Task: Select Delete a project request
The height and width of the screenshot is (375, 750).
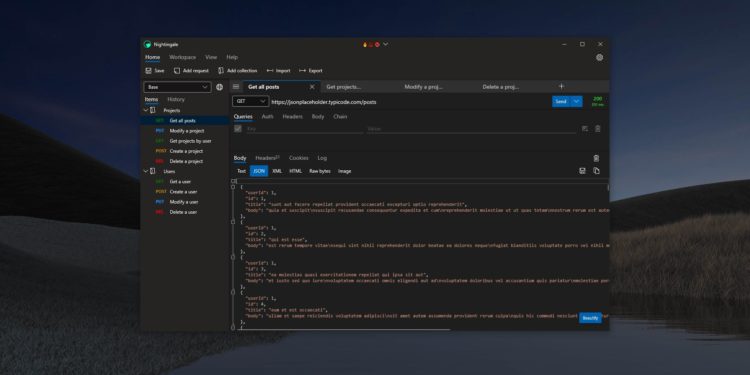Action: pos(185,161)
